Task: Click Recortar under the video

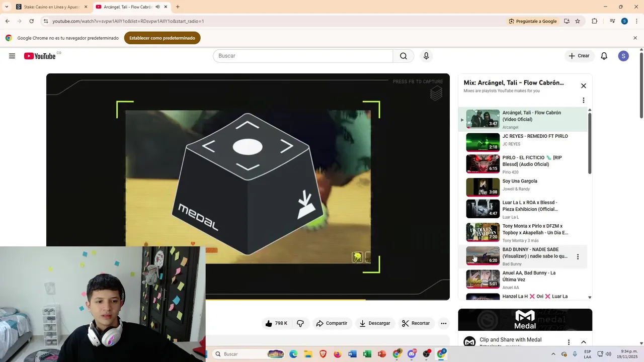Action: 417,323
